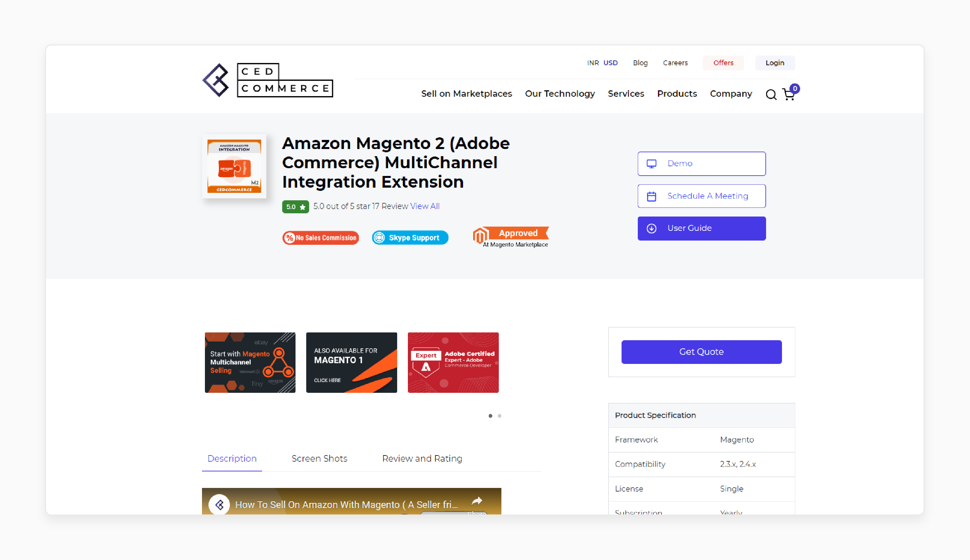Toggle the second carousel dot indicator
Viewport: 970px width, 560px height.
tap(499, 416)
